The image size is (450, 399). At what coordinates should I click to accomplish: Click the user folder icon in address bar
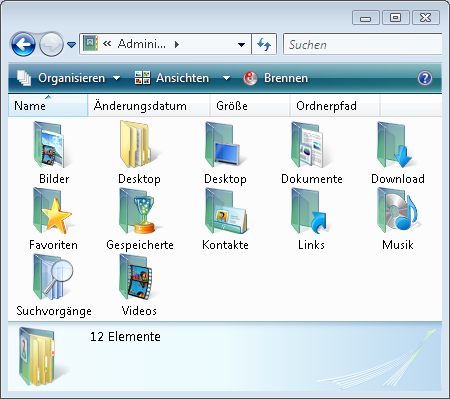[90, 43]
